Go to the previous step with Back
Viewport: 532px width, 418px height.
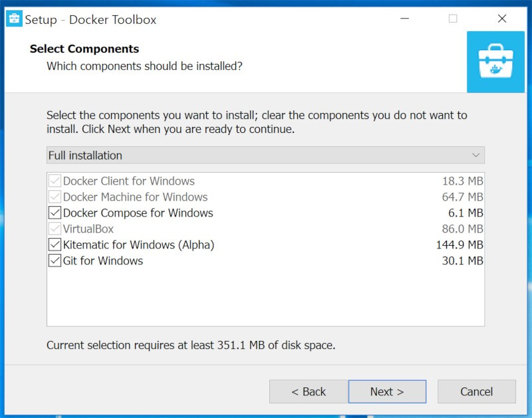(309, 391)
